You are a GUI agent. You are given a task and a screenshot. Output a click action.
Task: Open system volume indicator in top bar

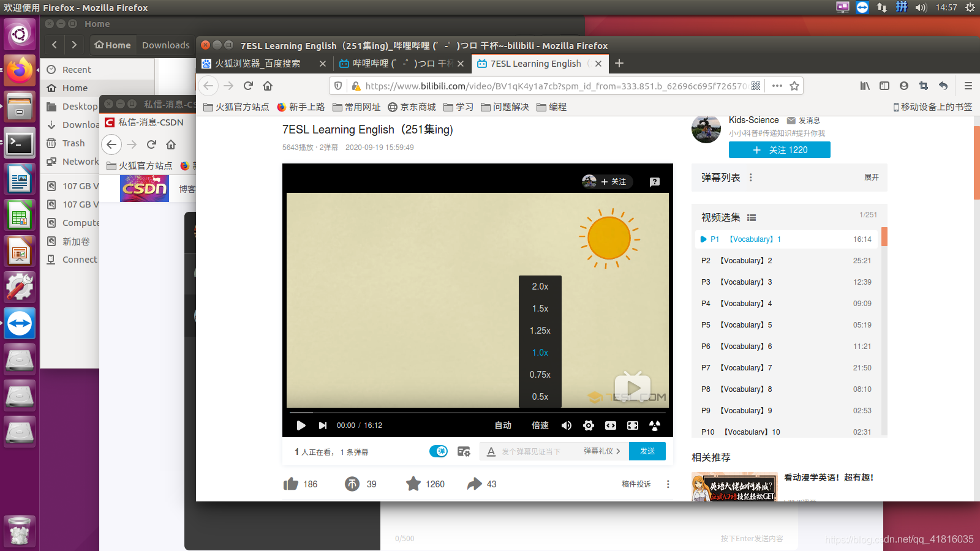pyautogui.click(x=921, y=7)
